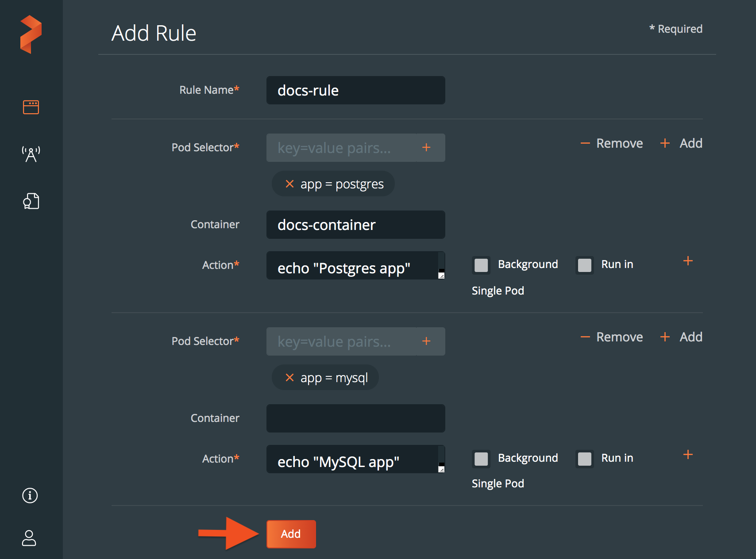Click the Portworx logo in sidebar

(31, 34)
